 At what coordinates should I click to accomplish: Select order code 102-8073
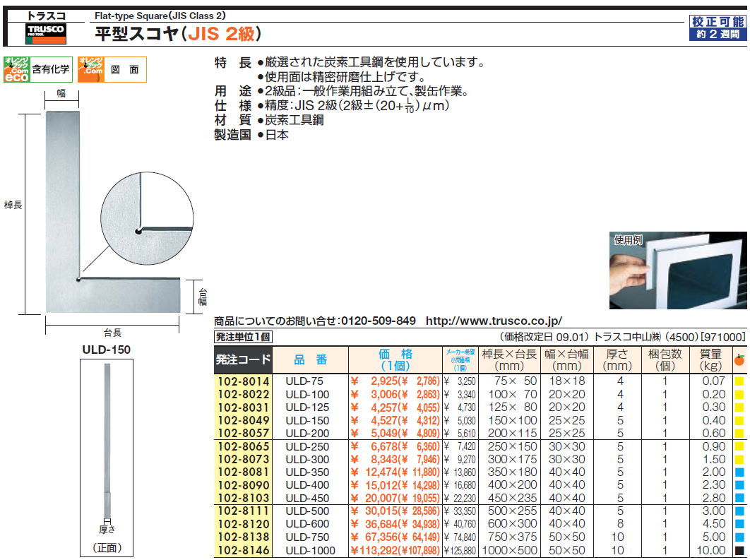(x=244, y=460)
